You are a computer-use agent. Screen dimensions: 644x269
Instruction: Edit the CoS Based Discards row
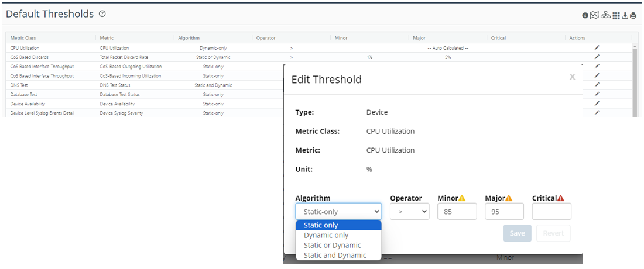tap(597, 57)
